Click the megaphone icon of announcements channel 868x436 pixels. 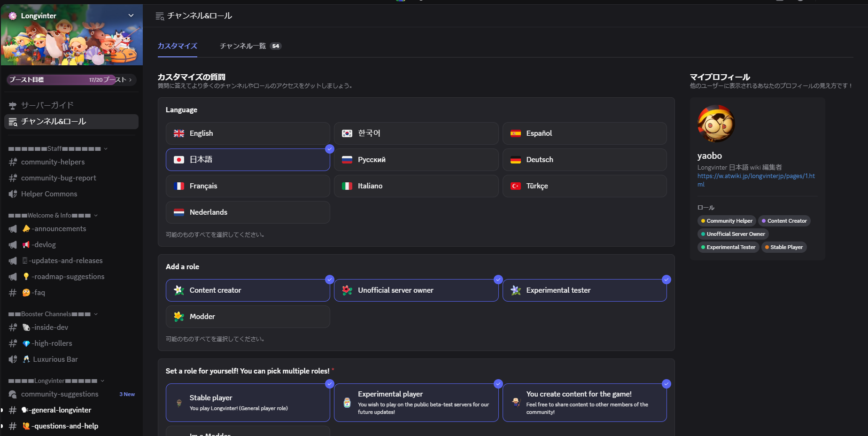point(13,229)
